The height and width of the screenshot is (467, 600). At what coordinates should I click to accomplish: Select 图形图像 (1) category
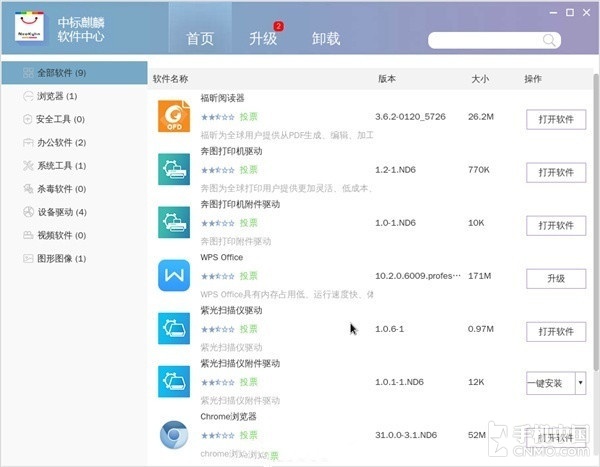click(x=75, y=259)
